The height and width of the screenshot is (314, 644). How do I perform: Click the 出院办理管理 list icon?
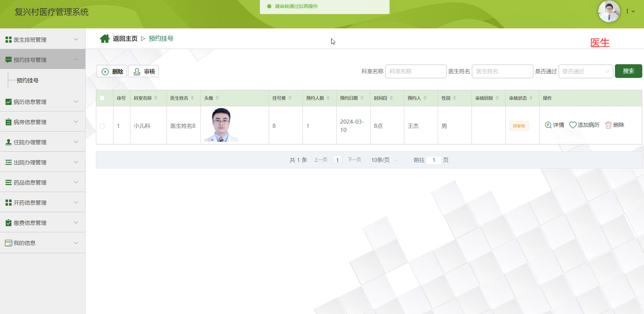(x=9, y=162)
